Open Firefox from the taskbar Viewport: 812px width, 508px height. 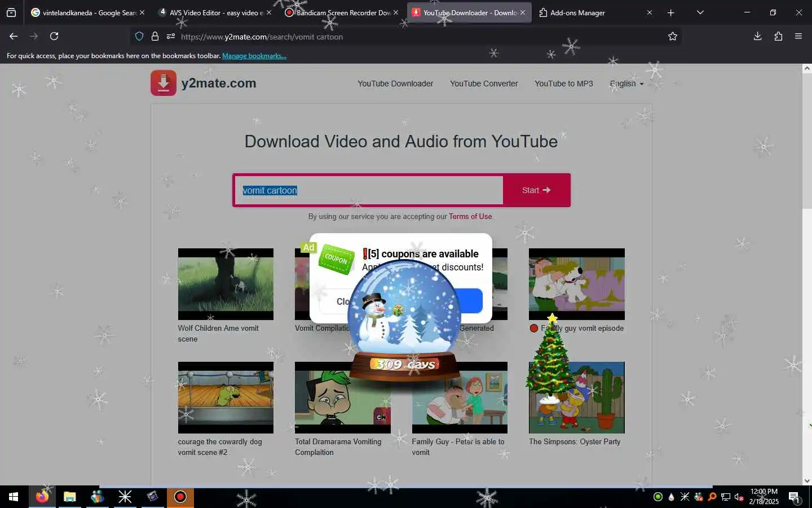click(x=42, y=497)
